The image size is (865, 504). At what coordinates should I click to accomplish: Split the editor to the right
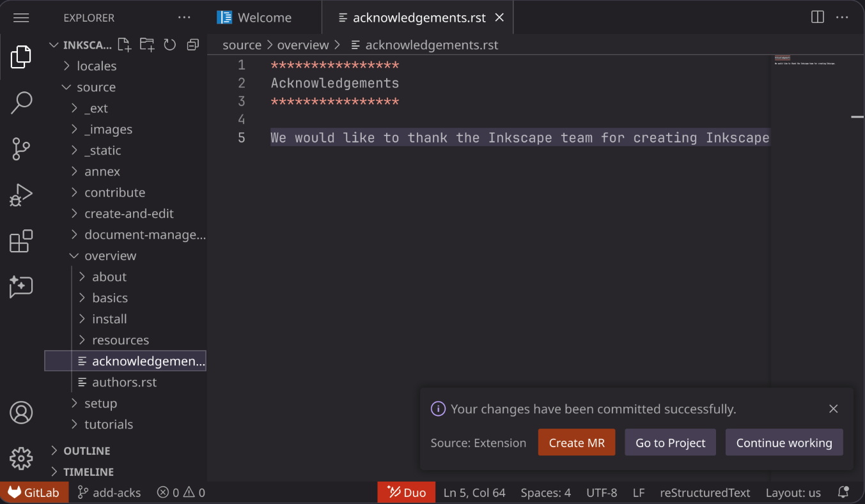818,17
